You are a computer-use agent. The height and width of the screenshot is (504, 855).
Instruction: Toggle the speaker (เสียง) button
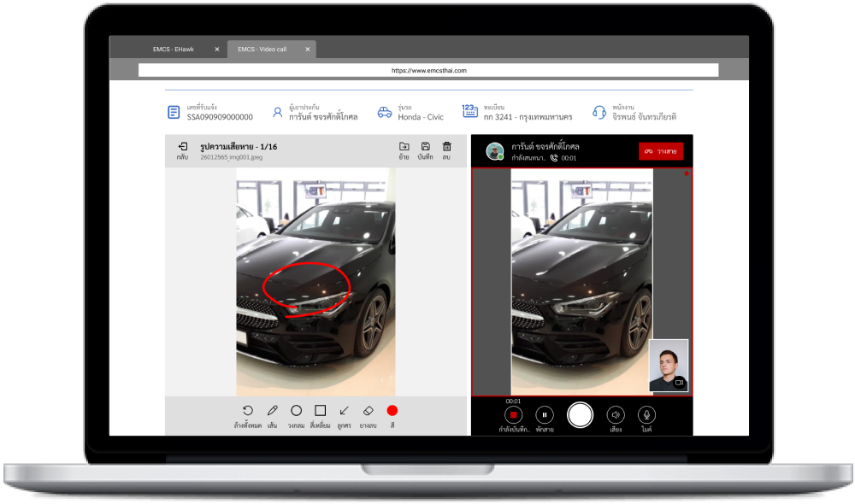[616, 415]
